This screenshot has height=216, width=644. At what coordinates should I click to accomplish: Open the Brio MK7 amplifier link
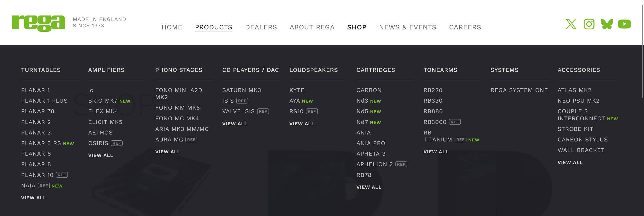coord(103,101)
